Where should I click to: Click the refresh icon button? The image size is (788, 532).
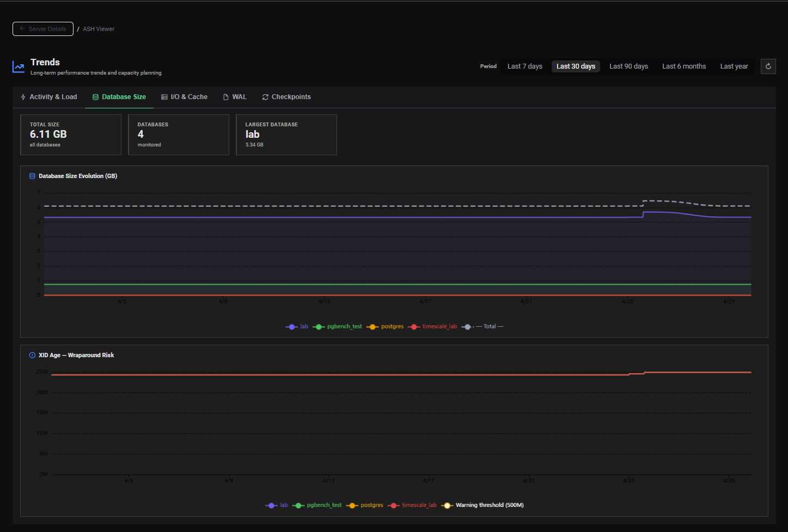(768, 66)
